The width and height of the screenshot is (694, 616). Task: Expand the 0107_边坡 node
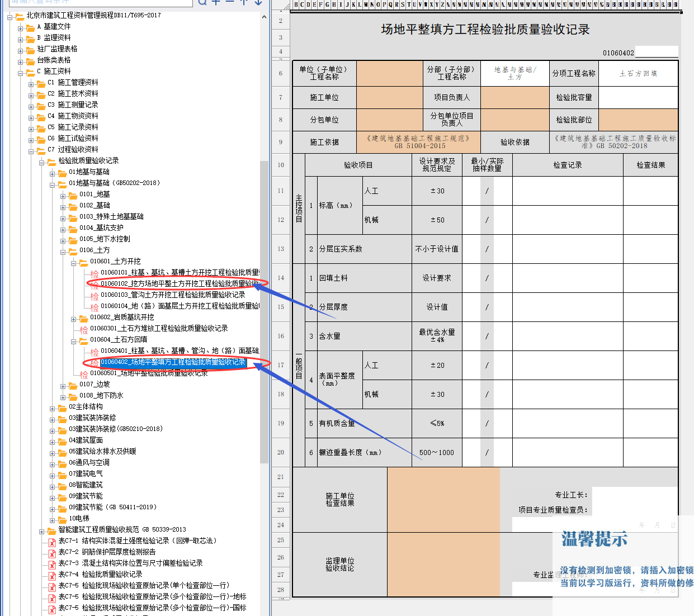coord(63,386)
